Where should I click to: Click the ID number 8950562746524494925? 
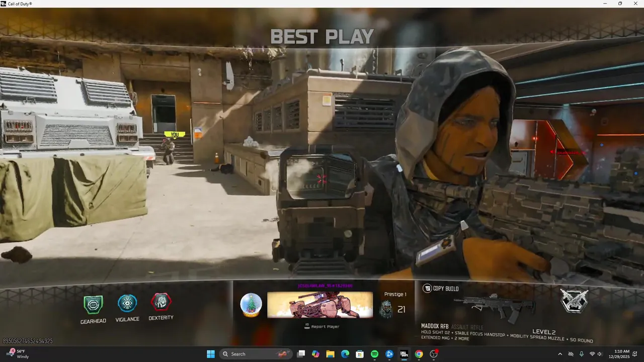[x=28, y=341]
